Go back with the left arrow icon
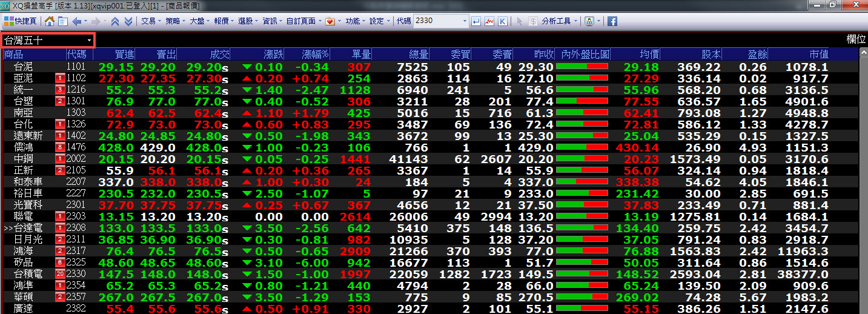868x314 pixels. pos(76,21)
